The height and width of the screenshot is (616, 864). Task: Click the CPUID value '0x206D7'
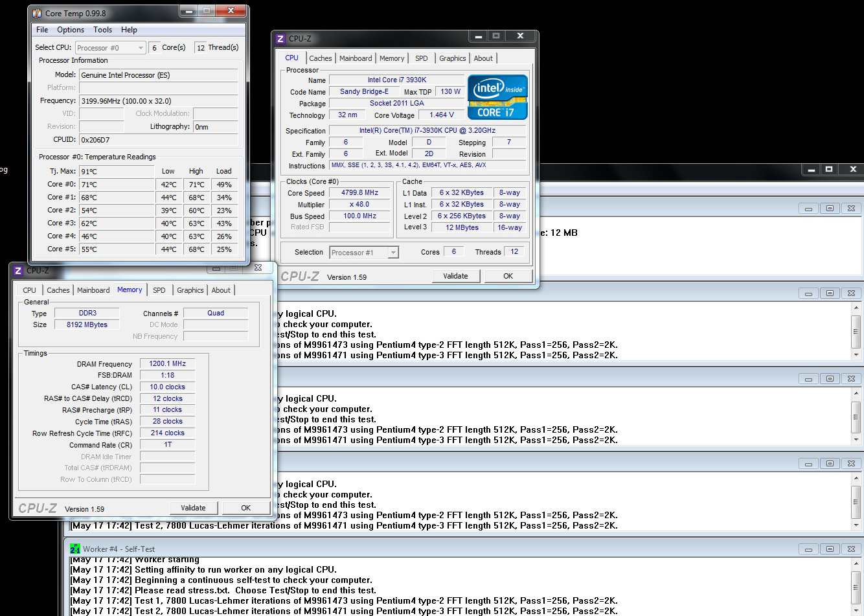pos(159,140)
